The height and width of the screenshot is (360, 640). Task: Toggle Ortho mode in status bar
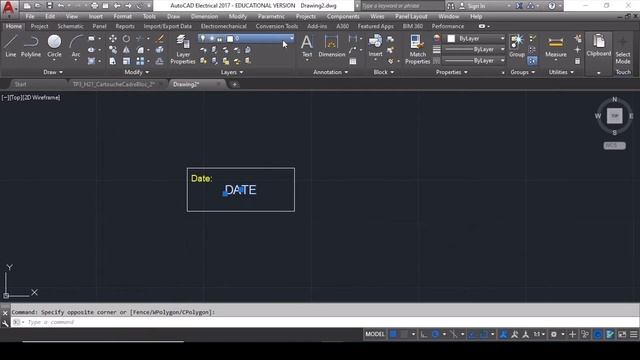tap(424, 334)
